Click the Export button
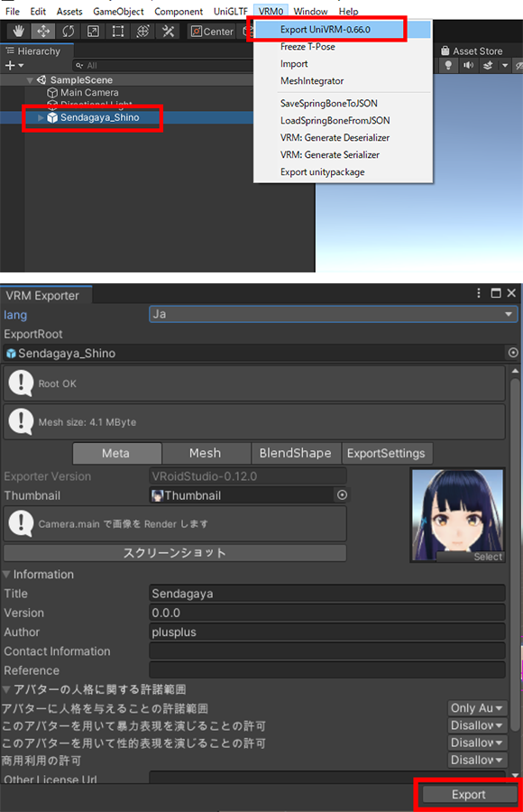This screenshot has width=523, height=812. [469, 794]
